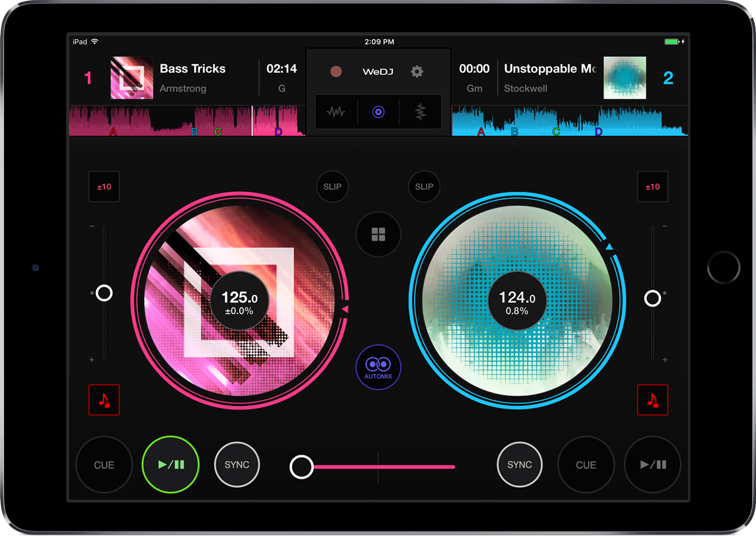Toggle the right deck key lock icon
The height and width of the screenshot is (536, 756).
click(653, 400)
